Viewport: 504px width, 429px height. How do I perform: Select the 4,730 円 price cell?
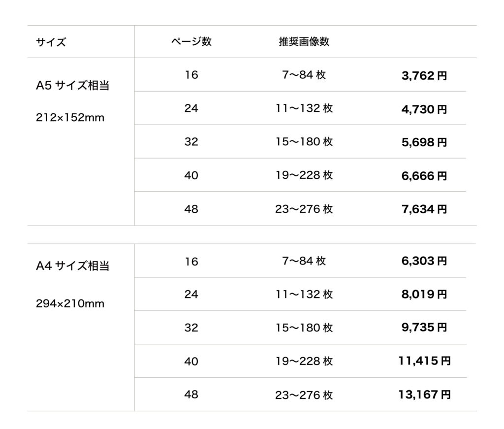(424, 109)
